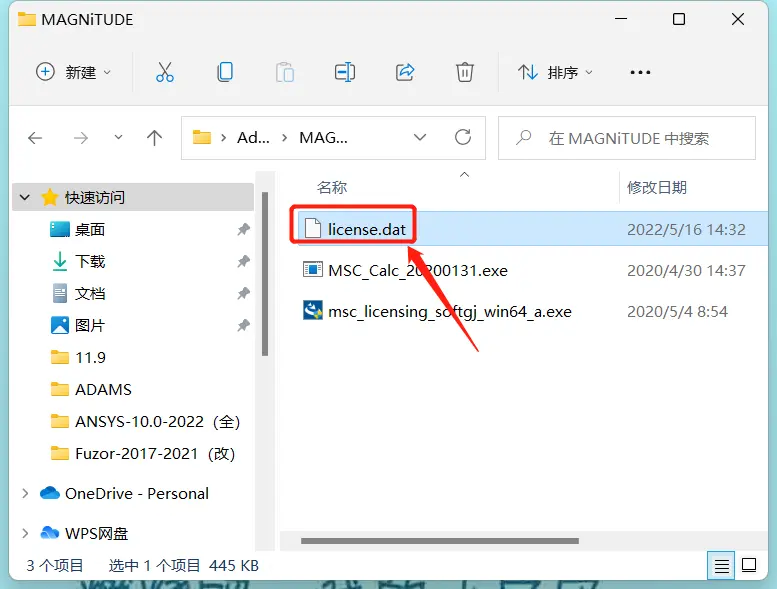Image resolution: width=777 pixels, height=589 pixels.
Task: Select WPS网盘 in sidebar
Action: click(97, 533)
